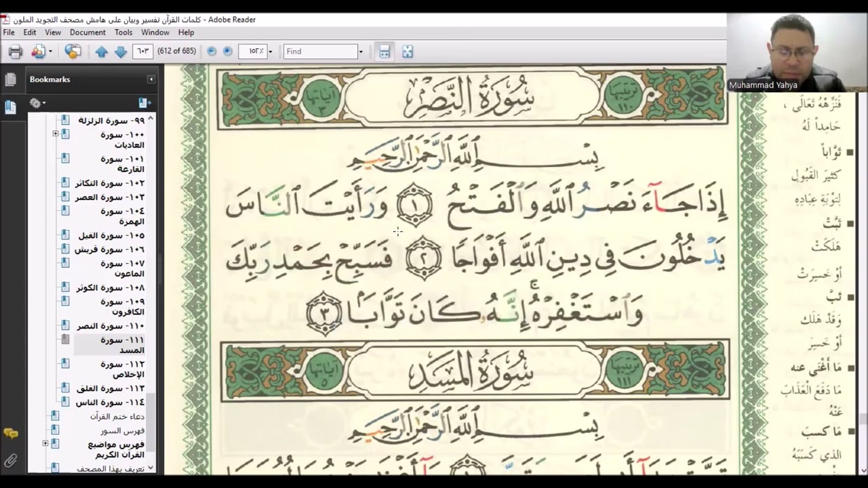Select bookmark ١١١ سورة المسد
The width and height of the screenshot is (868, 488).
click(122, 345)
